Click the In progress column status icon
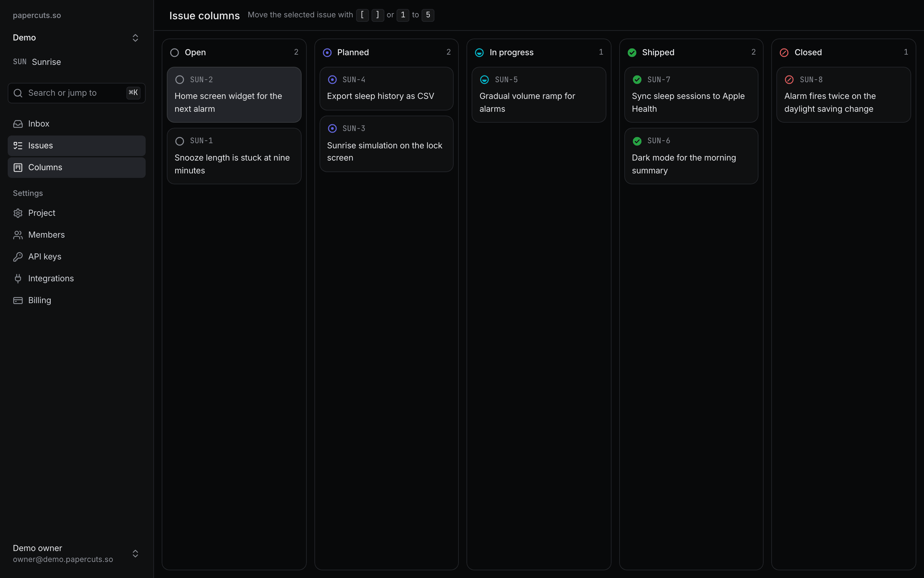 point(479,52)
